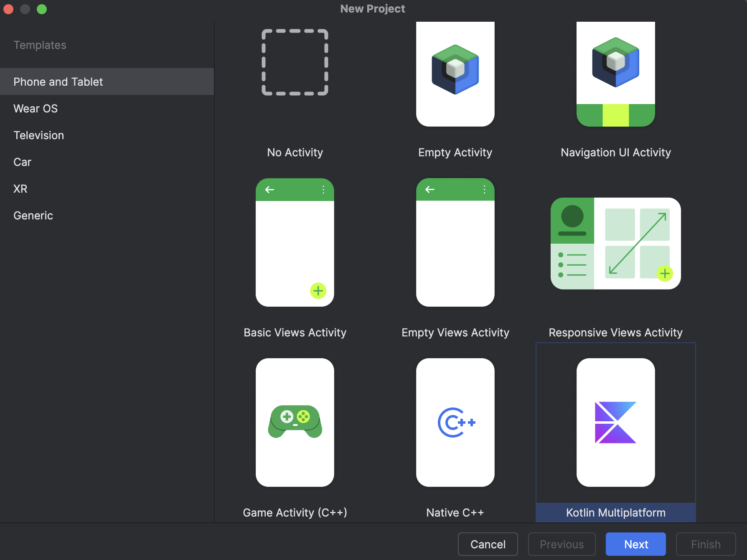This screenshot has width=747, height=560.
Task: Open the Car templates category
Action: (23, 162)
